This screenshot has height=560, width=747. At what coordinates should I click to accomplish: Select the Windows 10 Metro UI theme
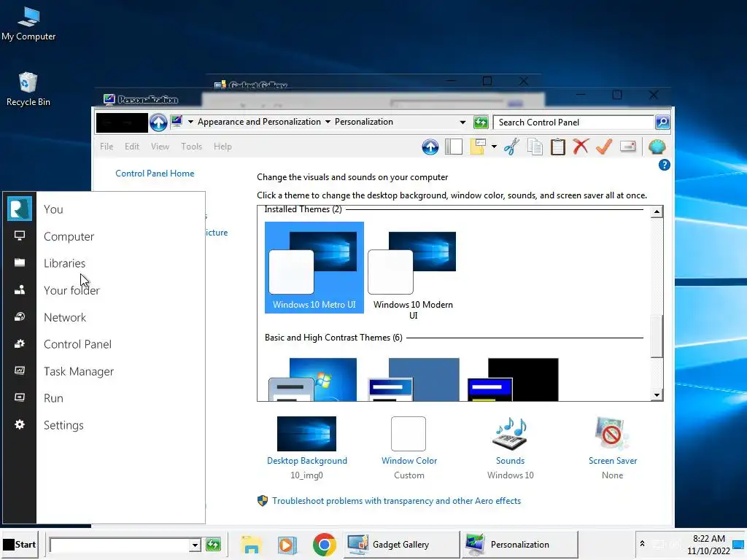314,268
